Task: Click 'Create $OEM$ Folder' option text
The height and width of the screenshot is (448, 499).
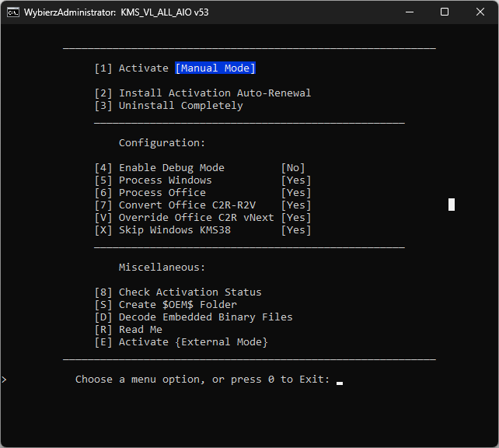Action: click(177, 305)
